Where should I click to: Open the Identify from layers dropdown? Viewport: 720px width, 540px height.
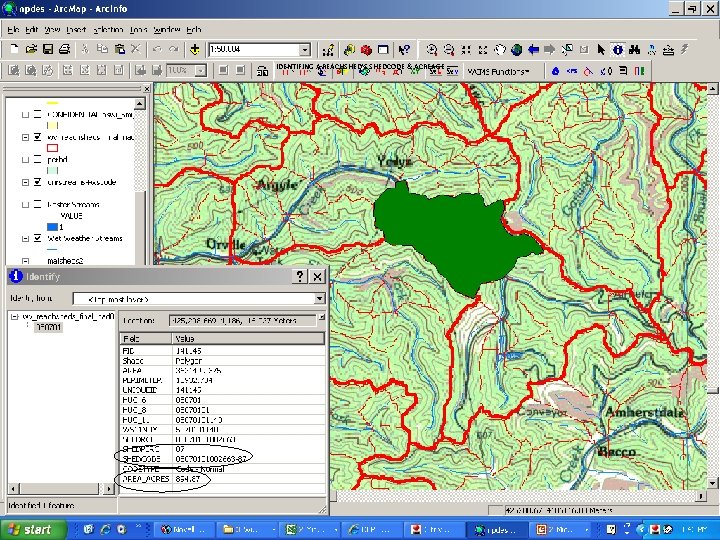[320, 298]
